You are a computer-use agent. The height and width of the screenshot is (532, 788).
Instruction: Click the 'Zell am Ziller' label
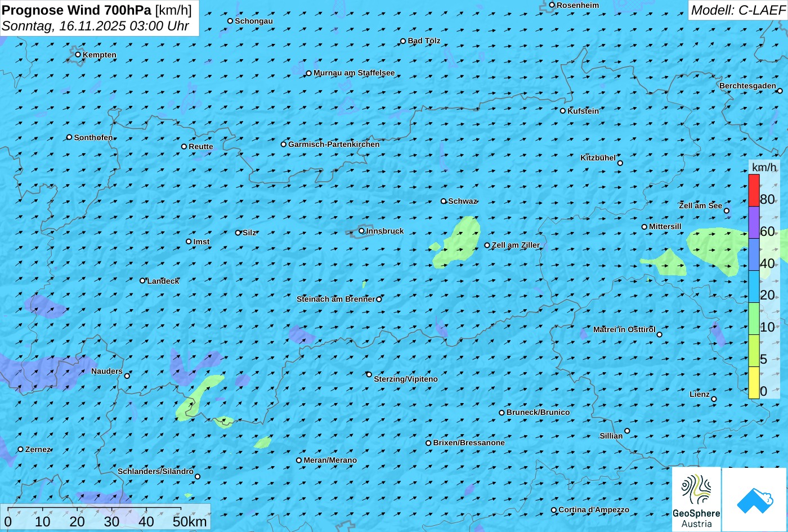coord(516,245)
